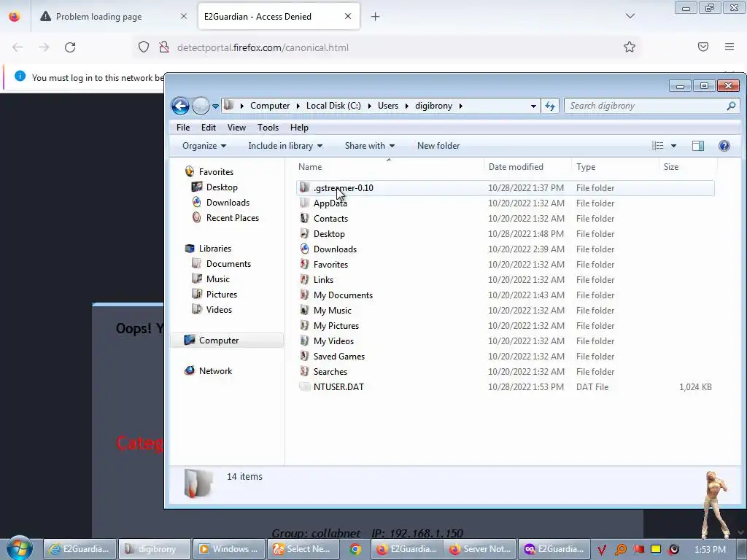Change view with the view icon
Image resolution: width=747 pixels, height=560 pixels.
[x=657, y=146]
